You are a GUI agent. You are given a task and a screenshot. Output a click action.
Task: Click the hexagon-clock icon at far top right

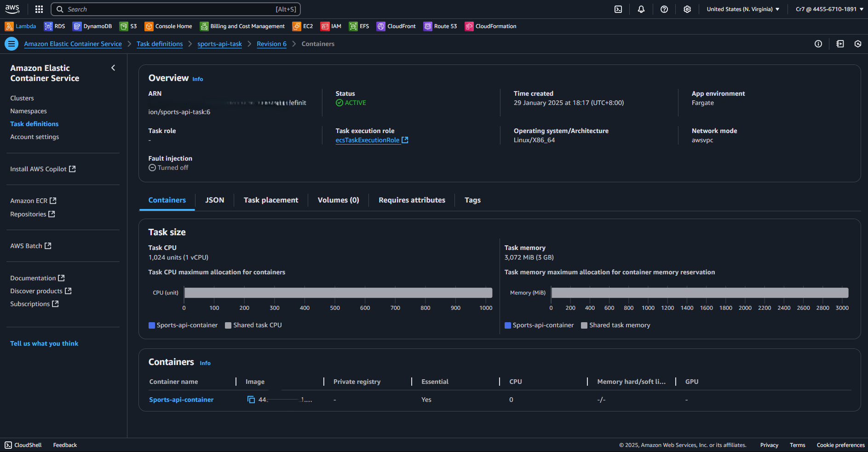coord(858,44)
